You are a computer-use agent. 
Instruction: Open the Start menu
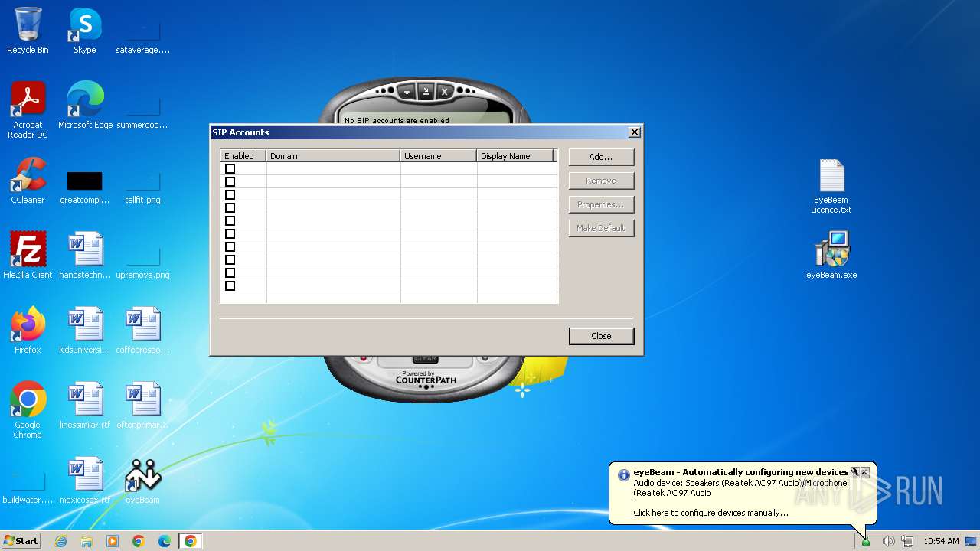pyautogui.click(x=21, y=541)
